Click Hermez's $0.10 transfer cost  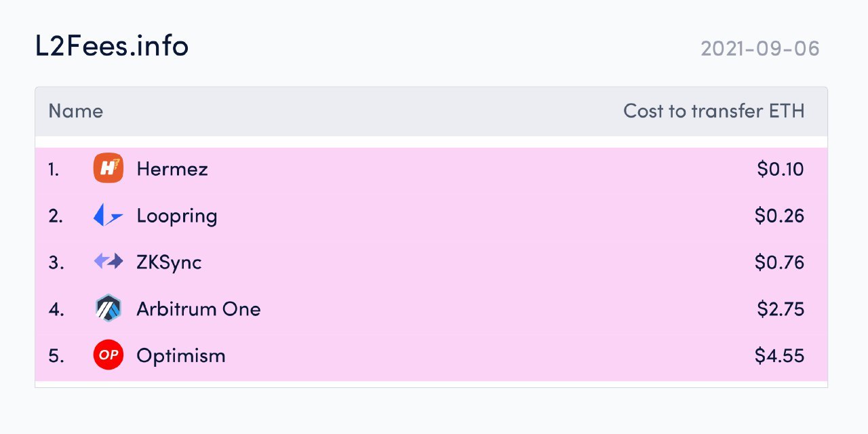click(x=781, y=168)
